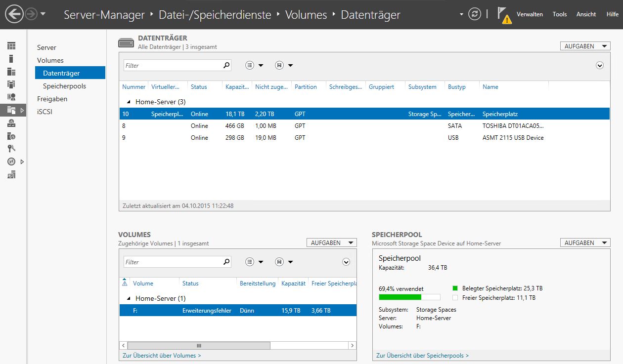This screenshot has height=364, width=623.
Task: Open the laptop-and-server role icon
Action: pos(11,174)
